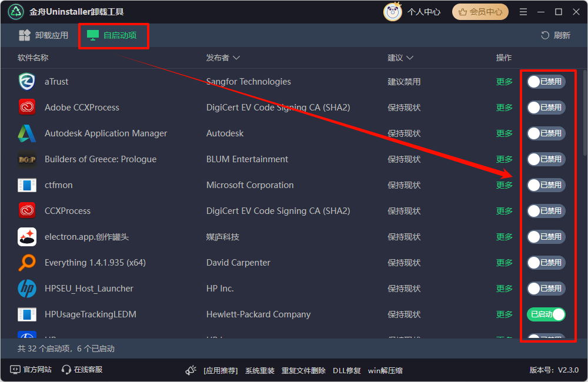The image size is (588, 382).
Task: Click the panda avatar icon
Action: coord(392,12)
